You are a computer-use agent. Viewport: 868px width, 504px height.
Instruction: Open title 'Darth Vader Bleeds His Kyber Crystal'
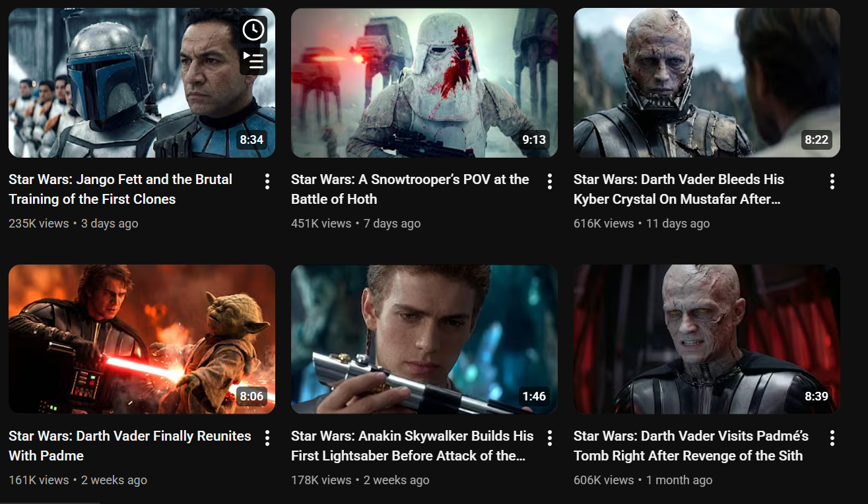pyautogui.click(x=679, y=189)
